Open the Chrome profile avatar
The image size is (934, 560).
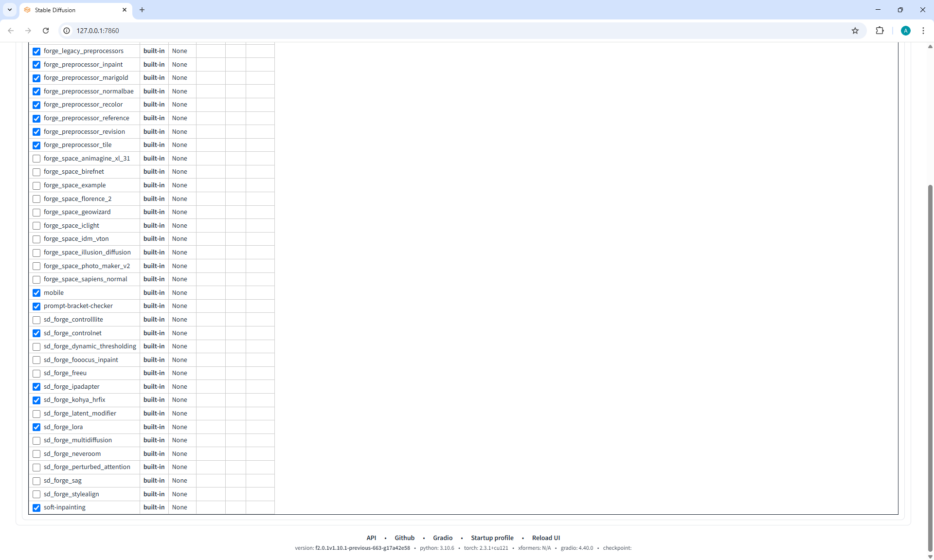[x=905, y=31]
